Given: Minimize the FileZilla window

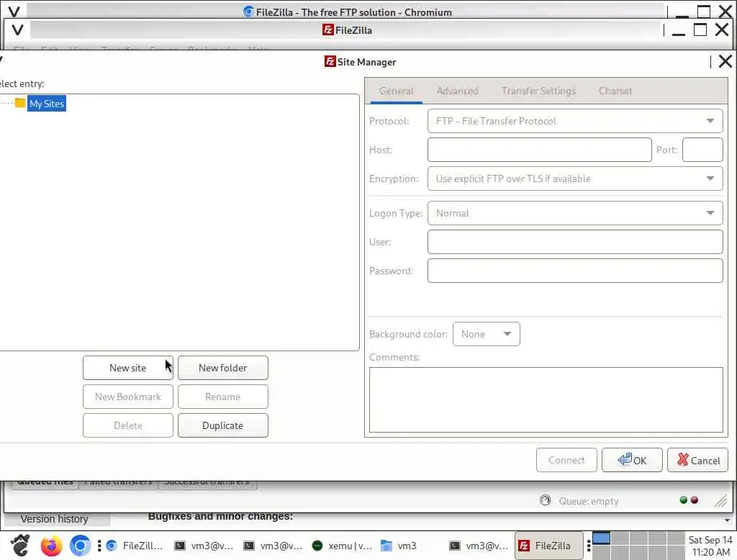Looking at the screenshot, I should [x=678, y=30].
